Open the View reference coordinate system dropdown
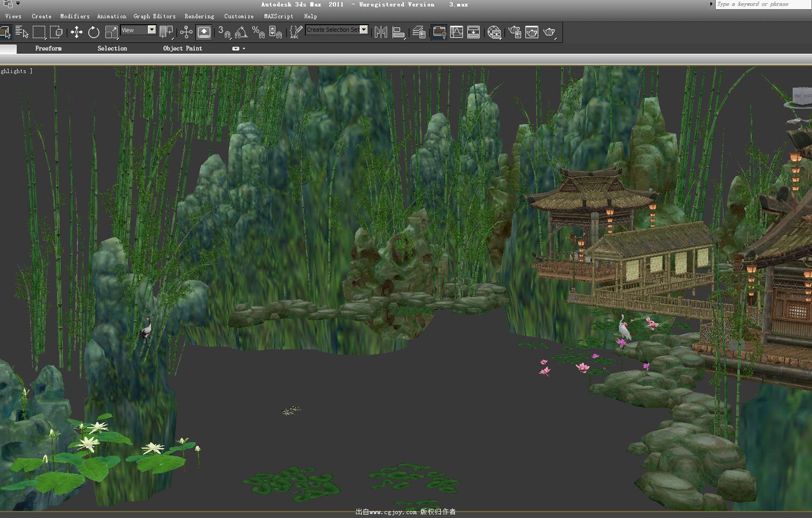This screenshot has width=812, height=518. pos(138,30)
